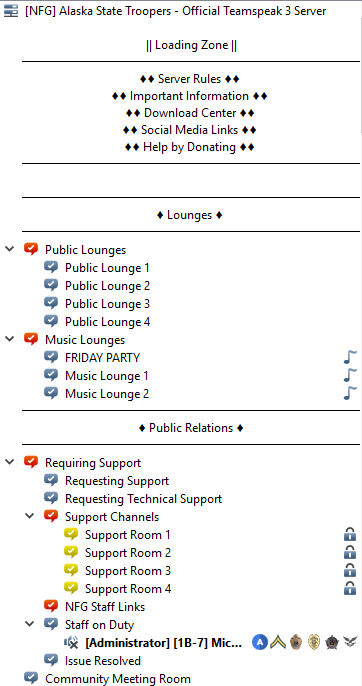Click the gold chevron rank badge icon
The width and height of the screenshot is (362, 686).
pyautogui.click(x=278, y=642)
